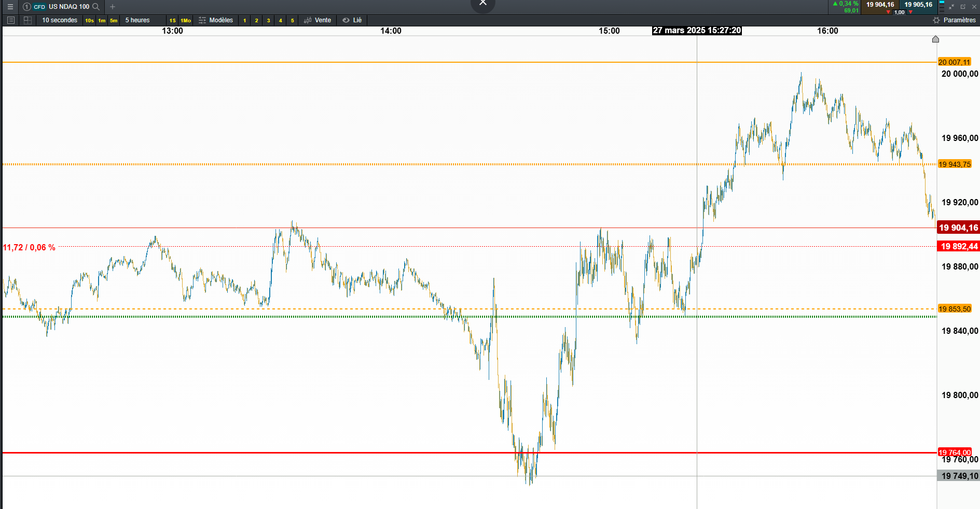Open Paramètres gear settings
980x509 pixels.
point(954,20)
